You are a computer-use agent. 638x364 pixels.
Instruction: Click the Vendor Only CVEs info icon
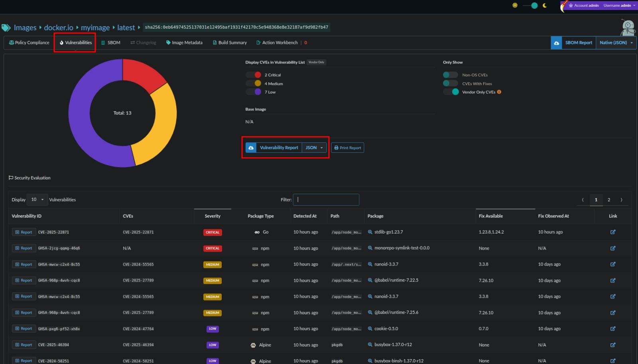500,92
